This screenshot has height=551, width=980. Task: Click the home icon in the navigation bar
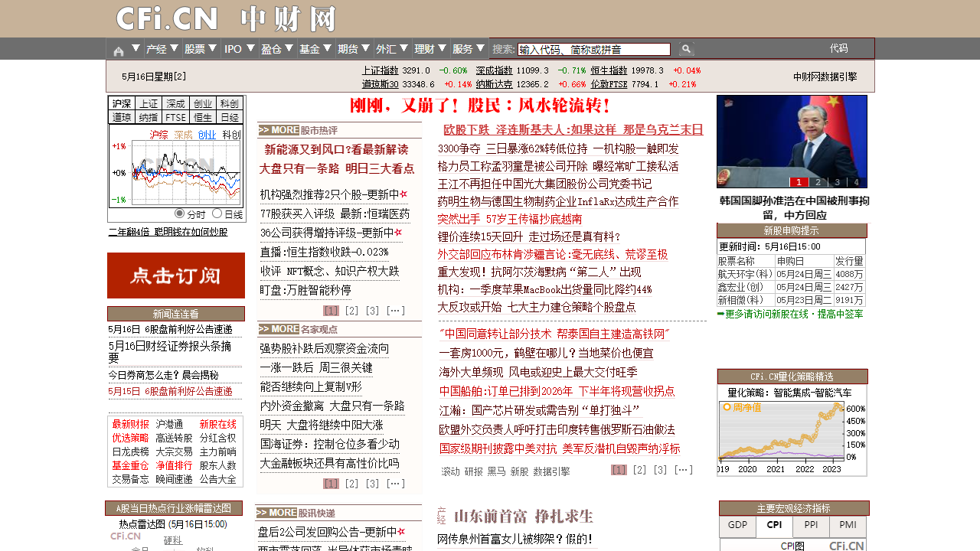119,48
